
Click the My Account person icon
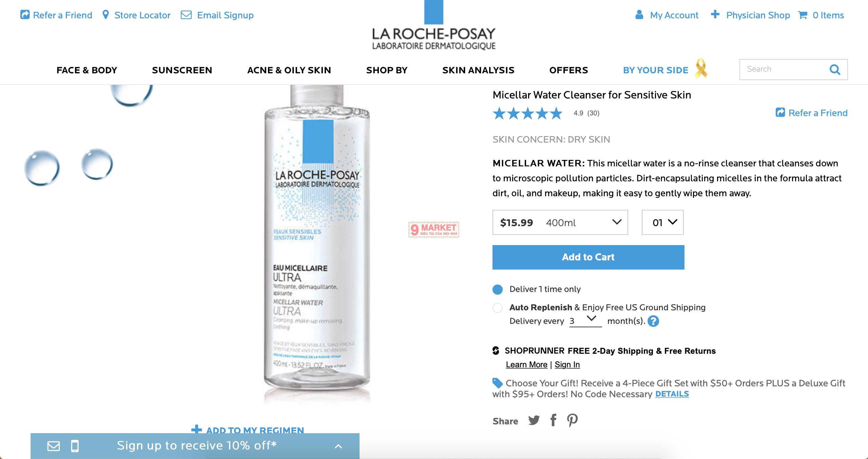[639, 15]
